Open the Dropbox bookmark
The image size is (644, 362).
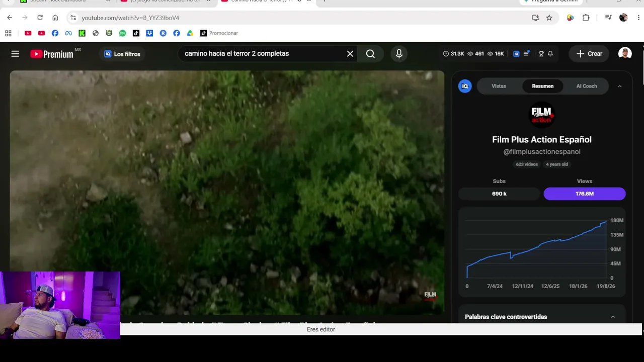pyautogui.click(x=149, y=33)
